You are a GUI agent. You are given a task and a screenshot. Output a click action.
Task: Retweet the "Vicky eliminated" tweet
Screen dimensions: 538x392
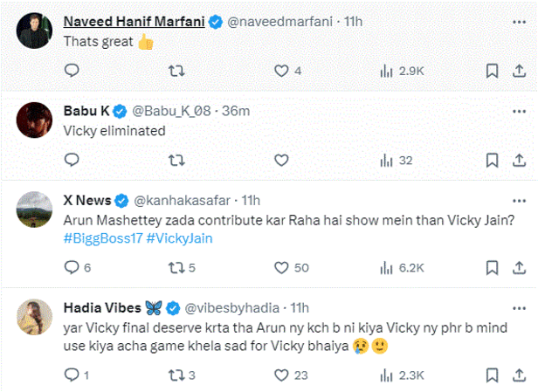click(176, 161)
